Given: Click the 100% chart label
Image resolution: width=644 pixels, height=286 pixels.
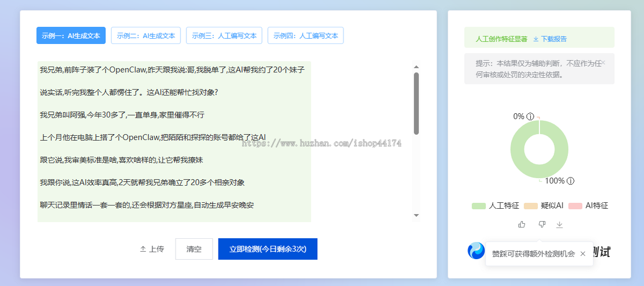Looking at the screenshot, I should click(555, 181).
